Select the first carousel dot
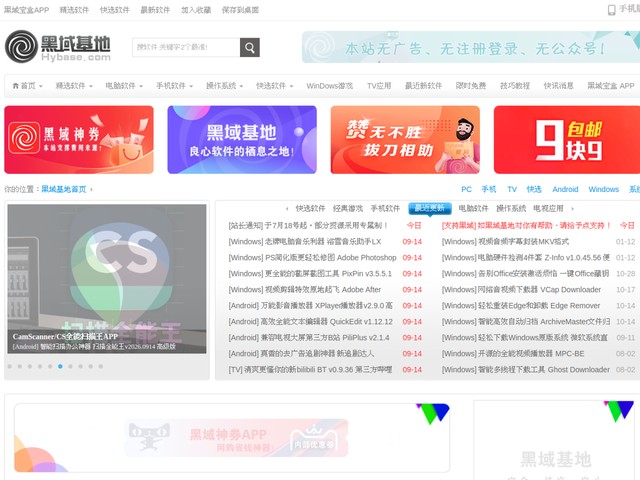The height and width of the screenshot is (480, 640). click(x=9, y=366)
